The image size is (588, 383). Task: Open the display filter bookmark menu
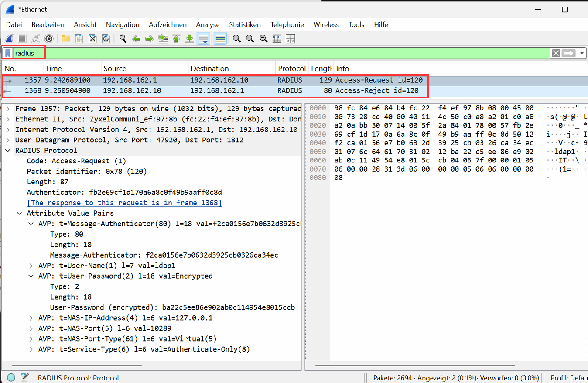[x=8, y=53]
